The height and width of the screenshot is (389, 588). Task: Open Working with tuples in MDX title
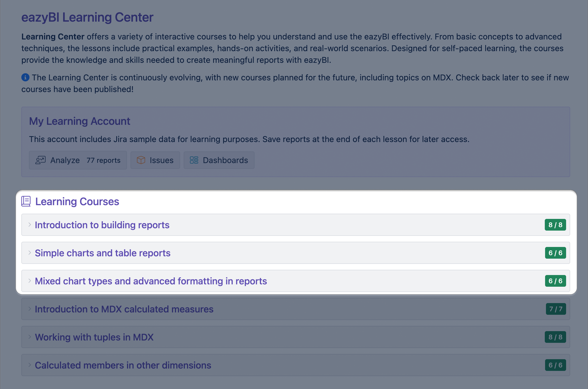point(94,337)
